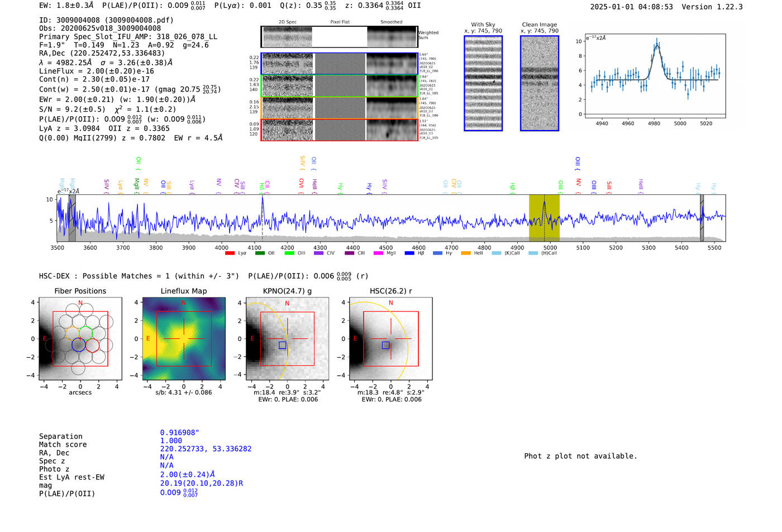Screen dimensions: 782x532
Task: Click the LyA z = 3.0984 line
Action: pos(69,128)
